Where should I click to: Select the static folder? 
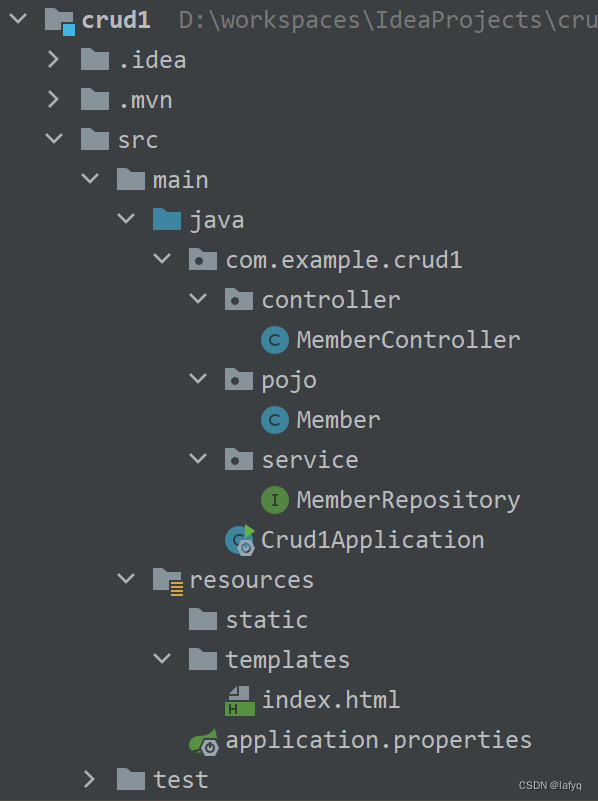(x=249, y=620)
